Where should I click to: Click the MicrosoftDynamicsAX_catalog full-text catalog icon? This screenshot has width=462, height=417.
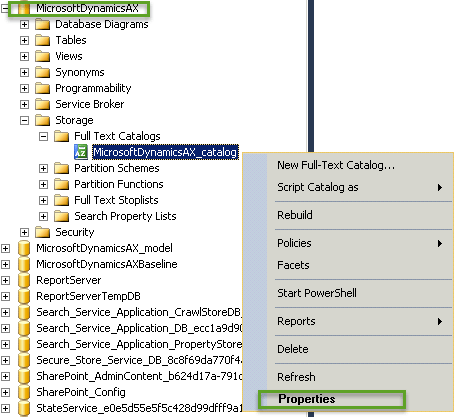(x=81, y=152)
